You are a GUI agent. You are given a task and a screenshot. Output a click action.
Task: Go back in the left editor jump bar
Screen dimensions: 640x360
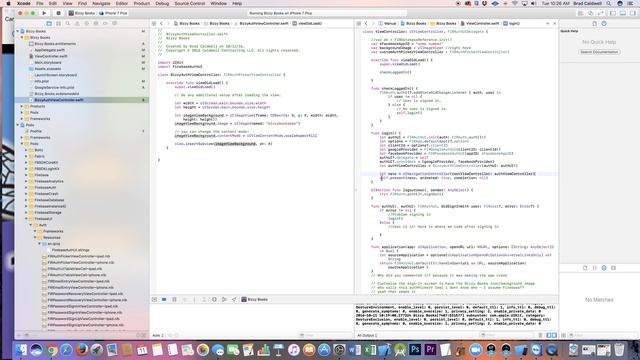pos(161,24)
